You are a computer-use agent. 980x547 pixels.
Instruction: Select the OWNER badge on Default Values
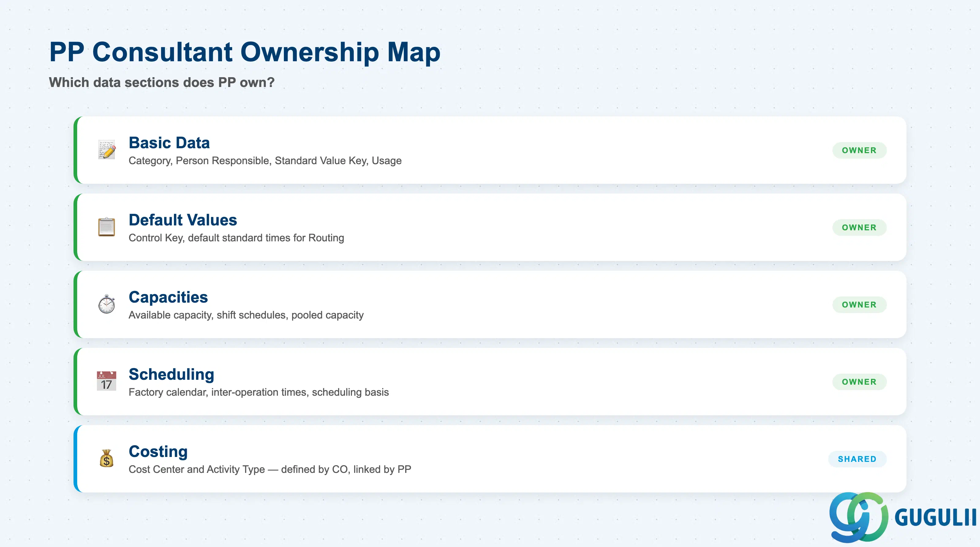pyautogui.click(x=859, y=228)
